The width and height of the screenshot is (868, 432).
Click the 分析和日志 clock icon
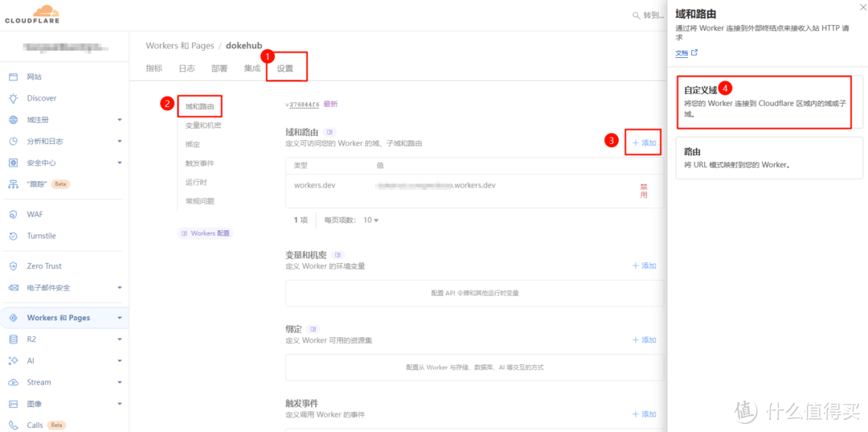click(x=14, y=142)
